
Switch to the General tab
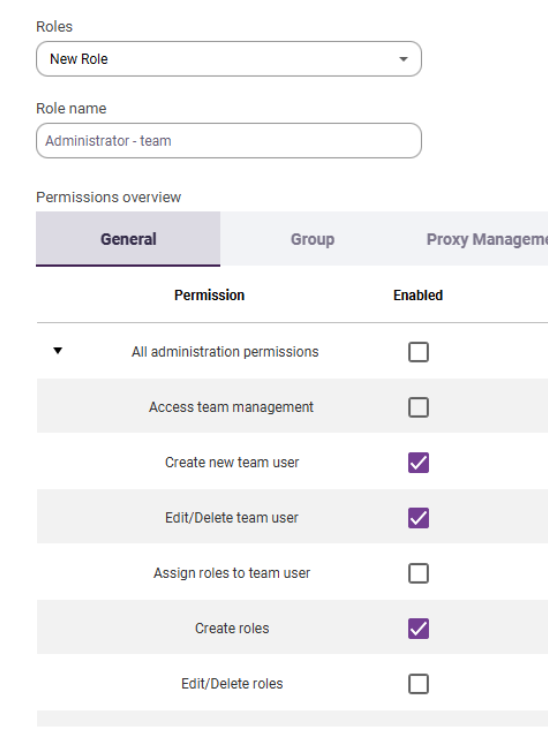point(128,239)
